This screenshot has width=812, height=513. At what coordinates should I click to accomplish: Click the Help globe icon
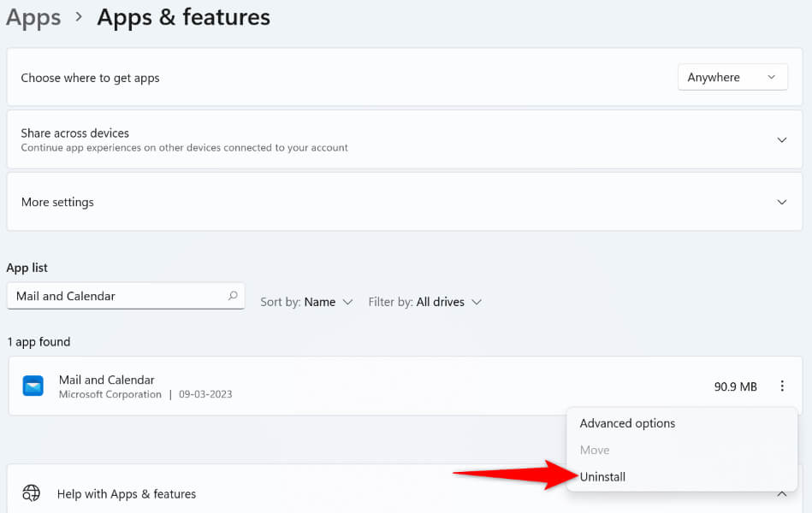pyautogui.click(x=32, y=493)
